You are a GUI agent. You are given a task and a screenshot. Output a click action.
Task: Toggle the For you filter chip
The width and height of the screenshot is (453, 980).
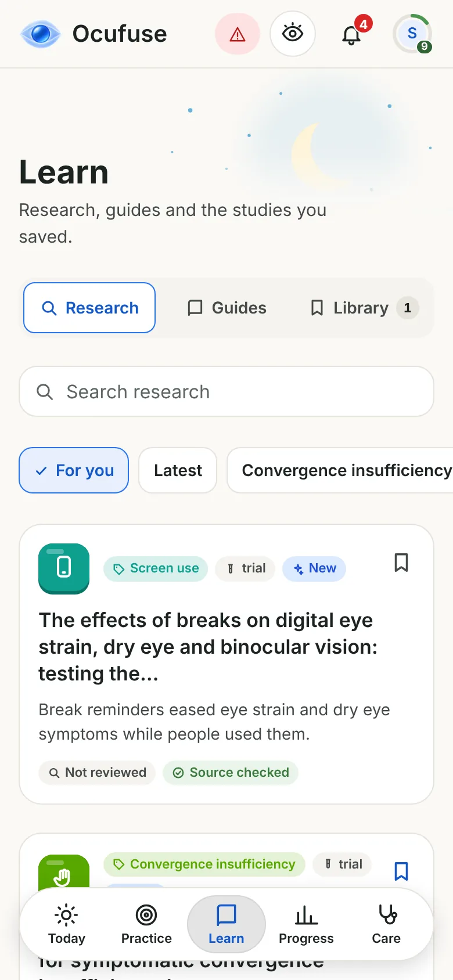74,470
